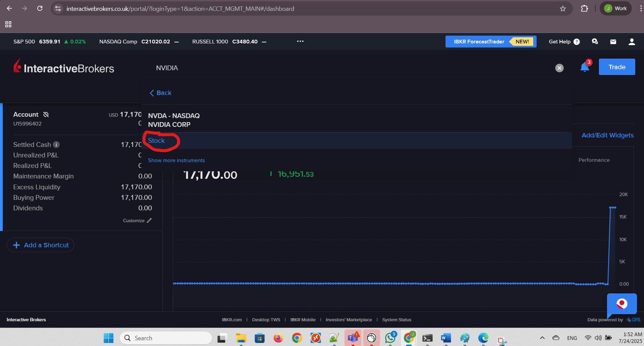Click the Excess Liquidity row label
Image resolution: width=644 pixels, height=346 pixels.
pos(37,187)
